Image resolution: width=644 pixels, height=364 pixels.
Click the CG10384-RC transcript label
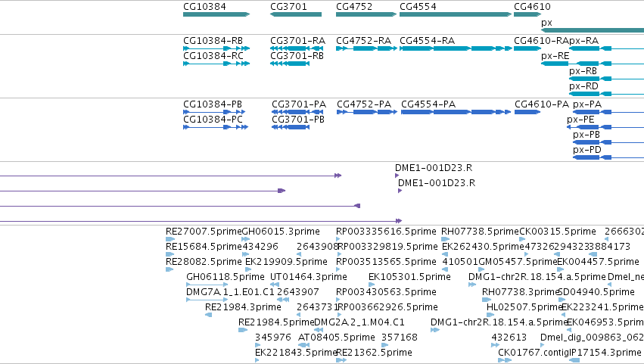pos(213,56)
